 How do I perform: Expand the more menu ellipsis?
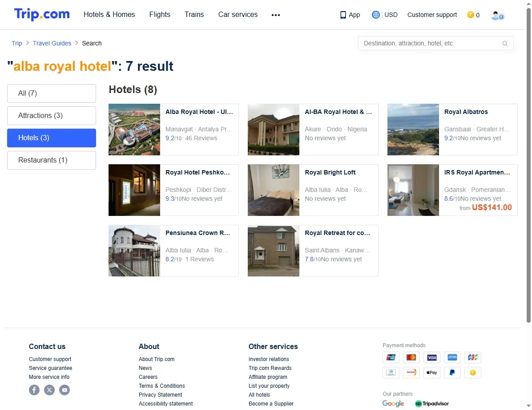276,15
